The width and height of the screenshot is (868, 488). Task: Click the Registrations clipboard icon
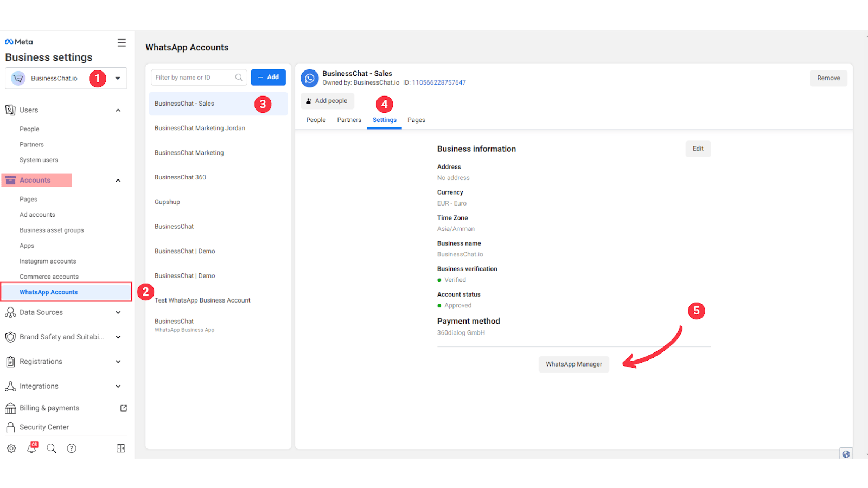(x=10, y=362)
